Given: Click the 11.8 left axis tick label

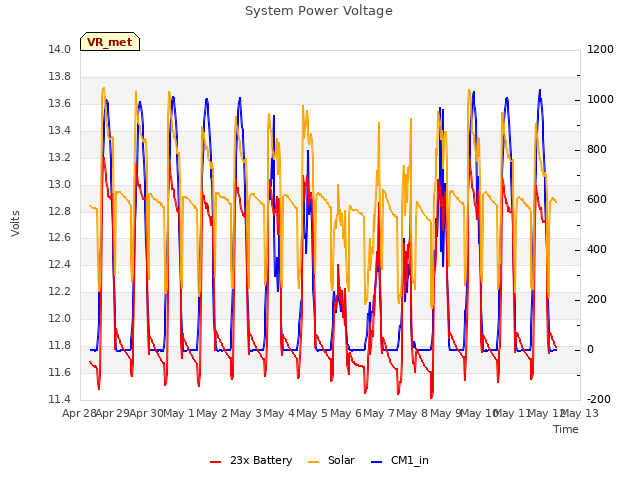Looking at the screenshot, I should 60,345.
